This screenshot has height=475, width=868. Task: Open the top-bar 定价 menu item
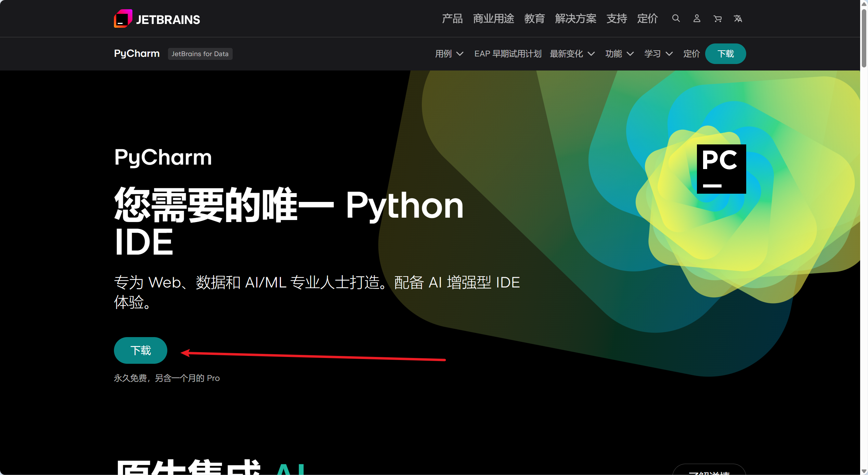[647, 18]
